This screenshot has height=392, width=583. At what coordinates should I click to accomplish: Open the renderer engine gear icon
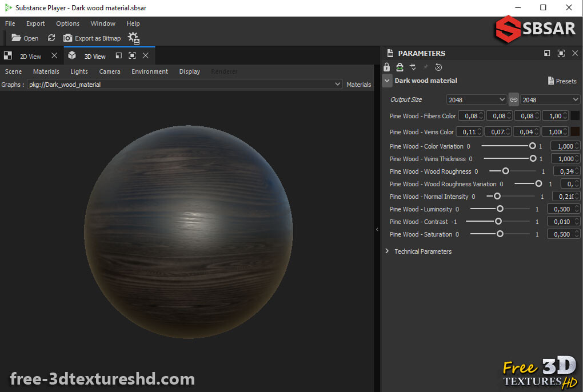(x=133, y=38)
